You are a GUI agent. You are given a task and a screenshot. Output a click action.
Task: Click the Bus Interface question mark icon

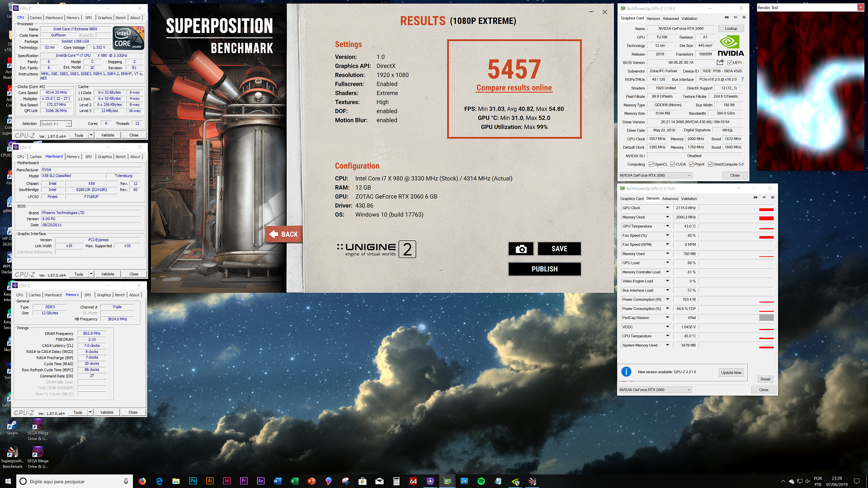click(x=742, y=80)
